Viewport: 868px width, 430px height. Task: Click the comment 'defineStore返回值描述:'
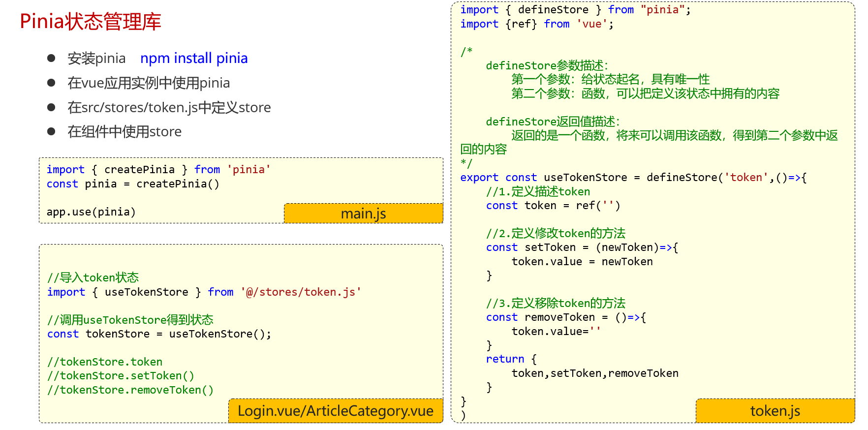[553, 122]
